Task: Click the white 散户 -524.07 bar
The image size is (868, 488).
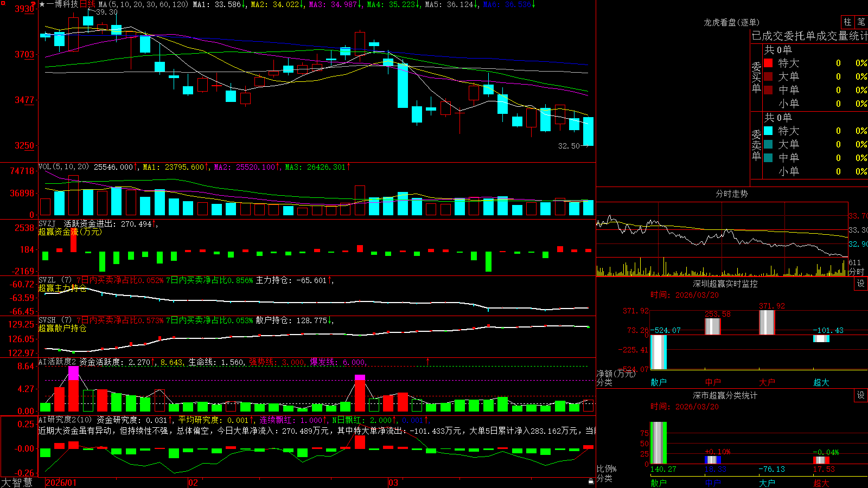Action: click(x=658, y=352)
